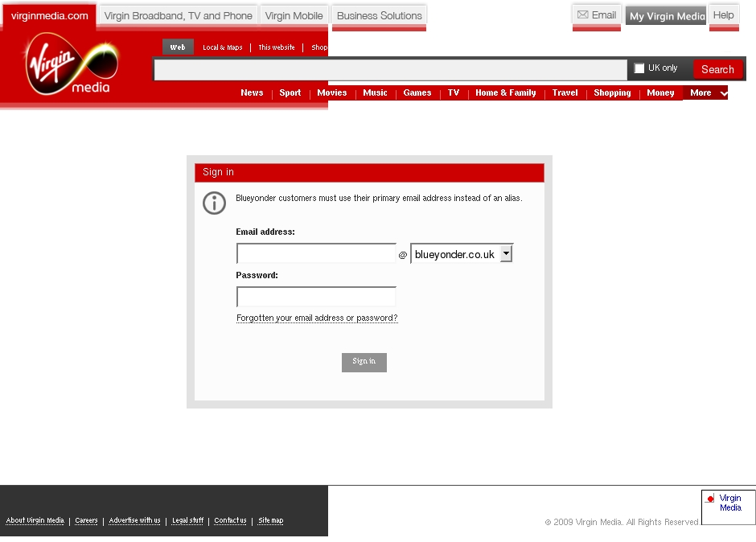Focus the web search input field
This screenshot has width=756, height=542.
(x=391, y=70)
